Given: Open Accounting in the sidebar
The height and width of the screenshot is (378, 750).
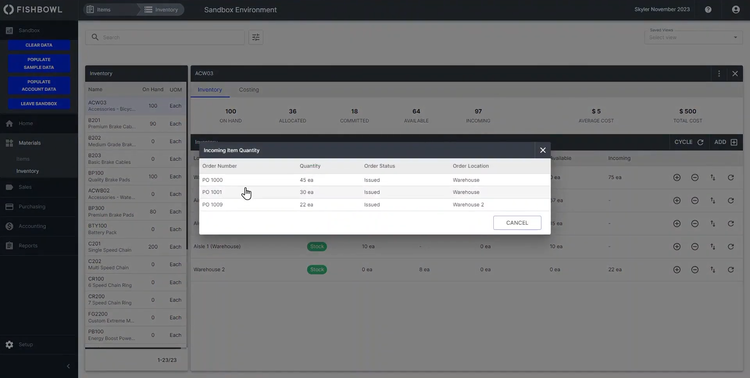Looking at the screenshot, I should [x=39, y=226].
